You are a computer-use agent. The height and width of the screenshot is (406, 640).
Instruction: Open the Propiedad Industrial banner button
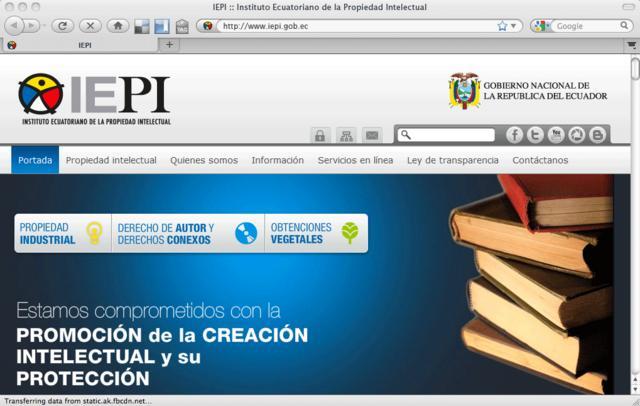[63, 233]
